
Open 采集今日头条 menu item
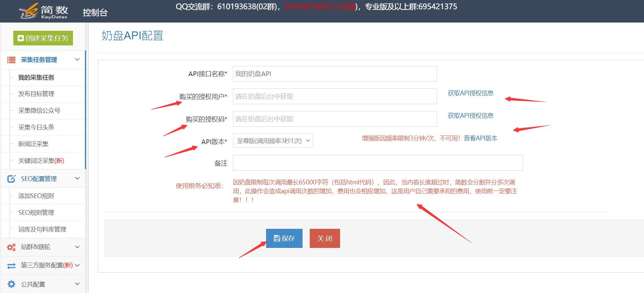(36, 127)
